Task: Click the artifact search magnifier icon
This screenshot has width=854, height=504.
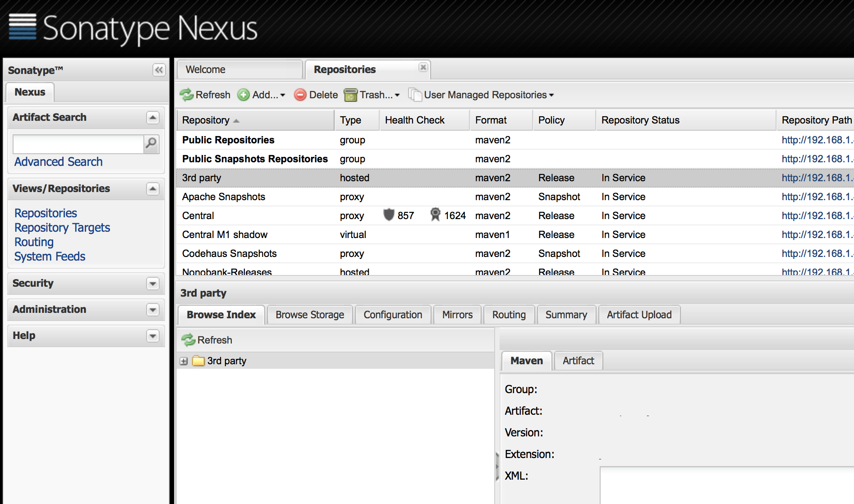Action: click(x=151, y=144)
